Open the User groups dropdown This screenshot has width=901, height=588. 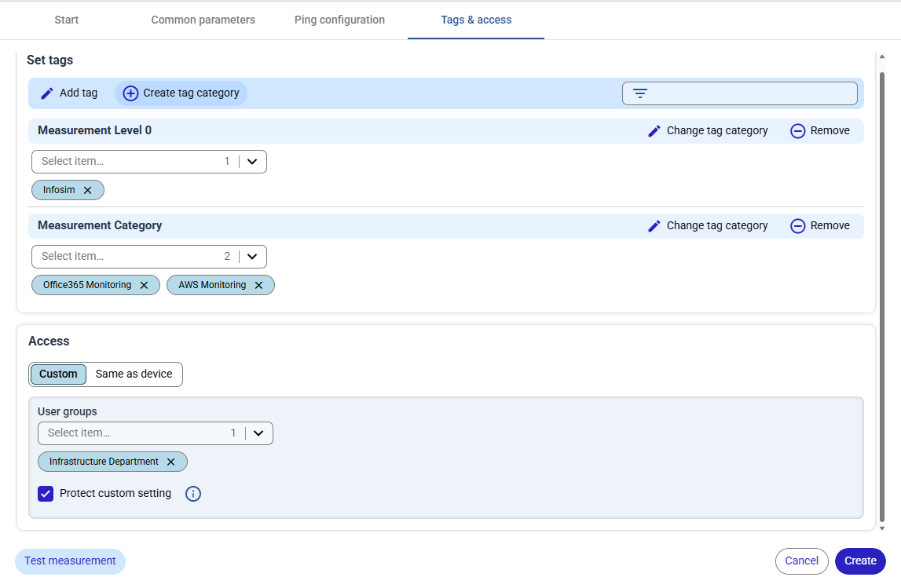[x=258, y=433]
